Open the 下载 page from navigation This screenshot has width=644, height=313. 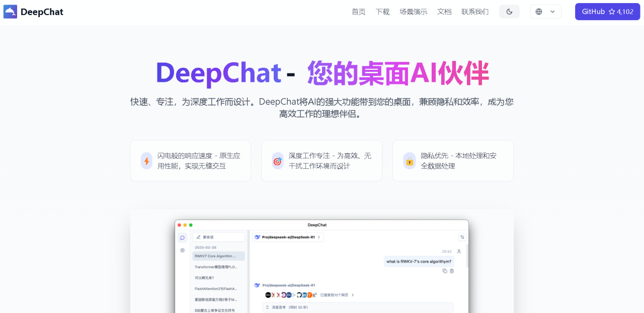pos(382,12)
